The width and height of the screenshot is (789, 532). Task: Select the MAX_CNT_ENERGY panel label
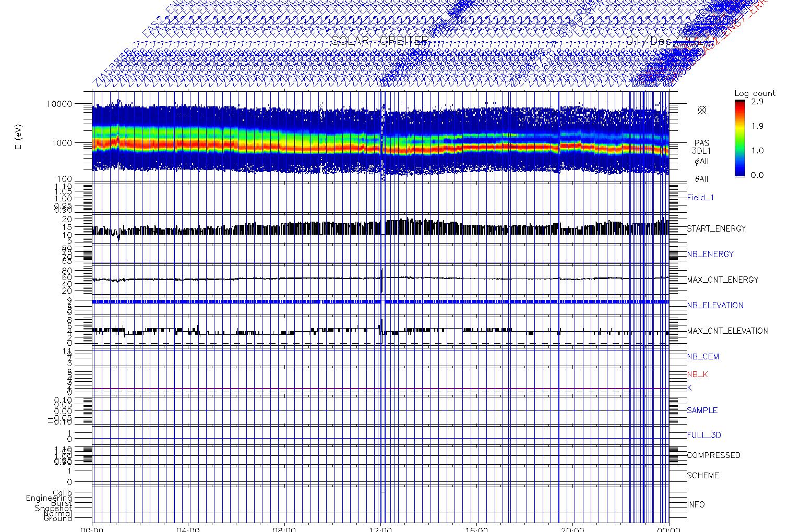723,280
